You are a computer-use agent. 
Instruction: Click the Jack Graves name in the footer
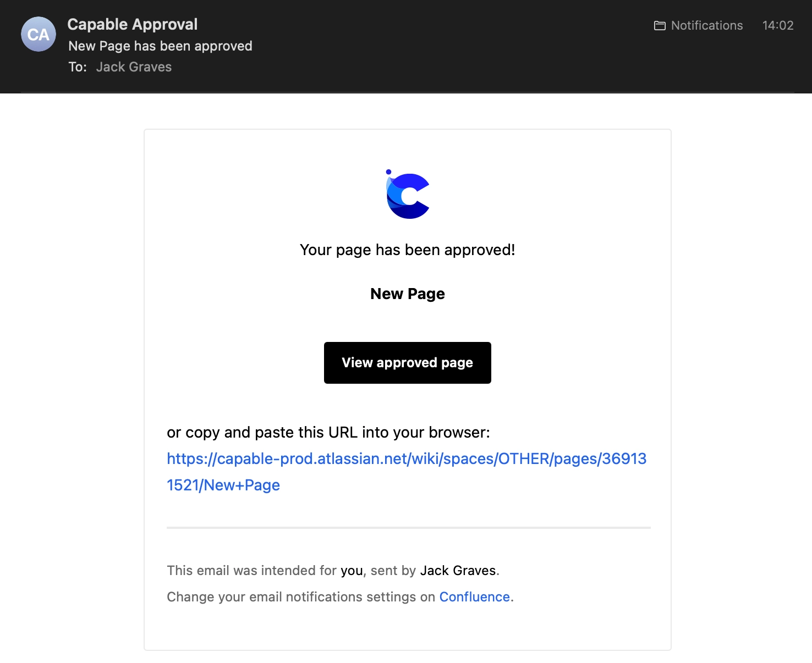458,571
